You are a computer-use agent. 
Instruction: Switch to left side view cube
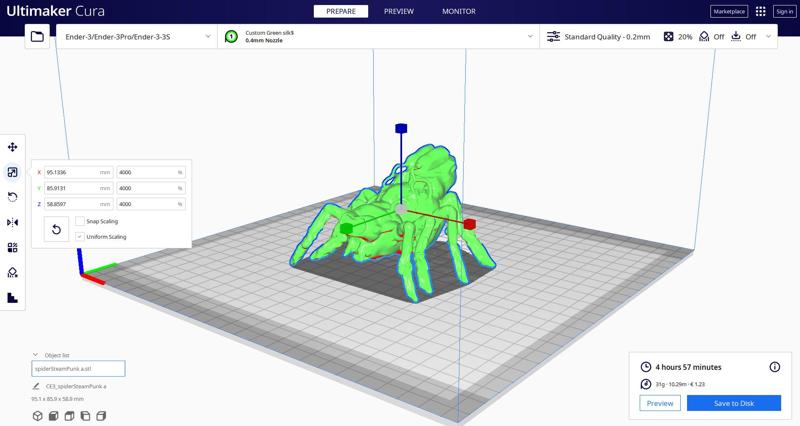(x=85, y=416)
